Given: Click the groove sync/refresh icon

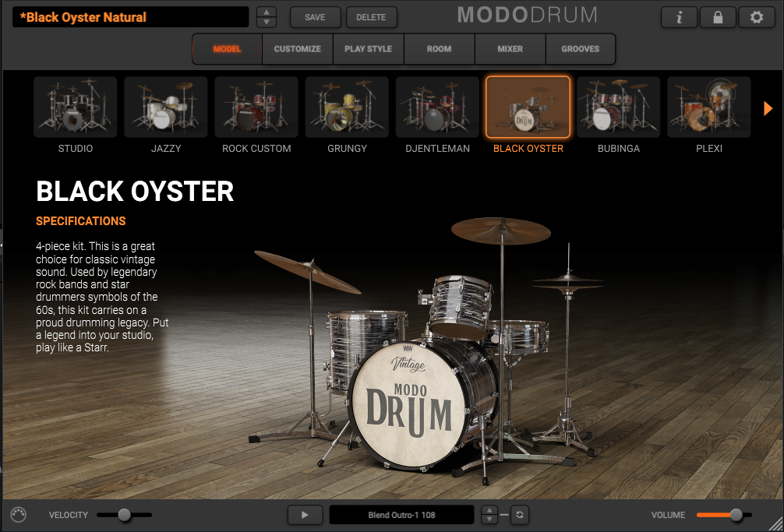Looking at the screenshot, I should pyautogui.click(x=520, y=515).
